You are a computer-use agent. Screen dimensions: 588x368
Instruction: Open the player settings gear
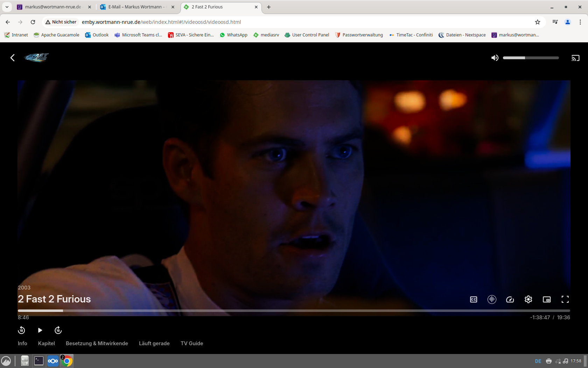(528, 299)
